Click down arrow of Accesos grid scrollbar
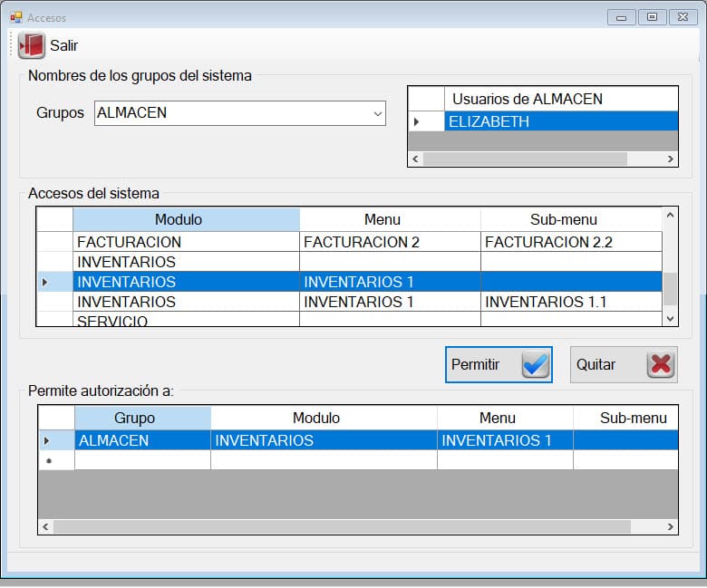This screenshot has width=707, height=588. tap(670, 319)
